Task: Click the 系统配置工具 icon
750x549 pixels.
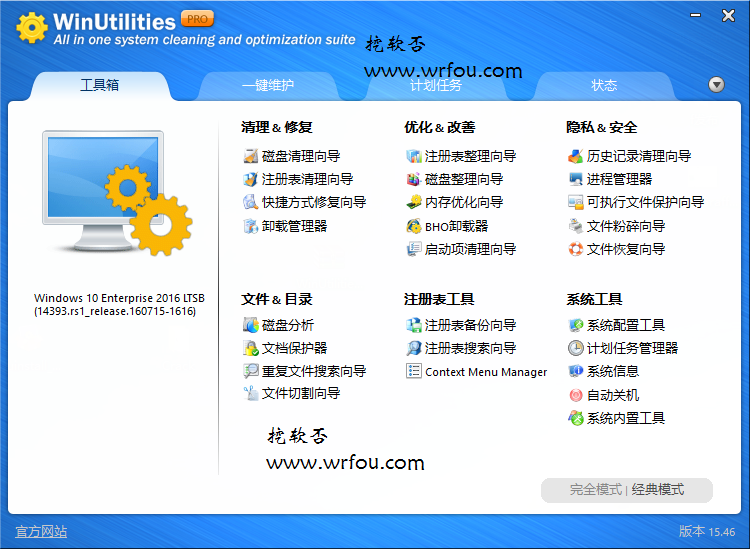Action: 575,325
